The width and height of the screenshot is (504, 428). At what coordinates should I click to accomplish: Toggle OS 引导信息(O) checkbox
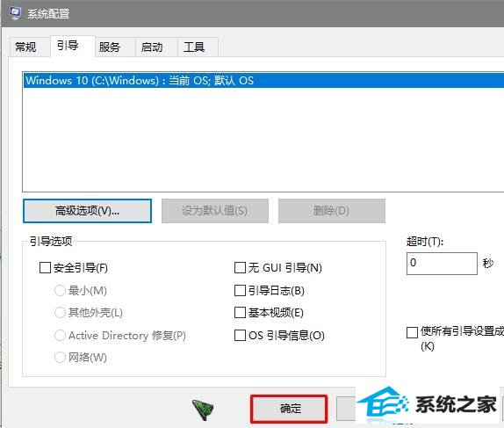click(240, 336)
